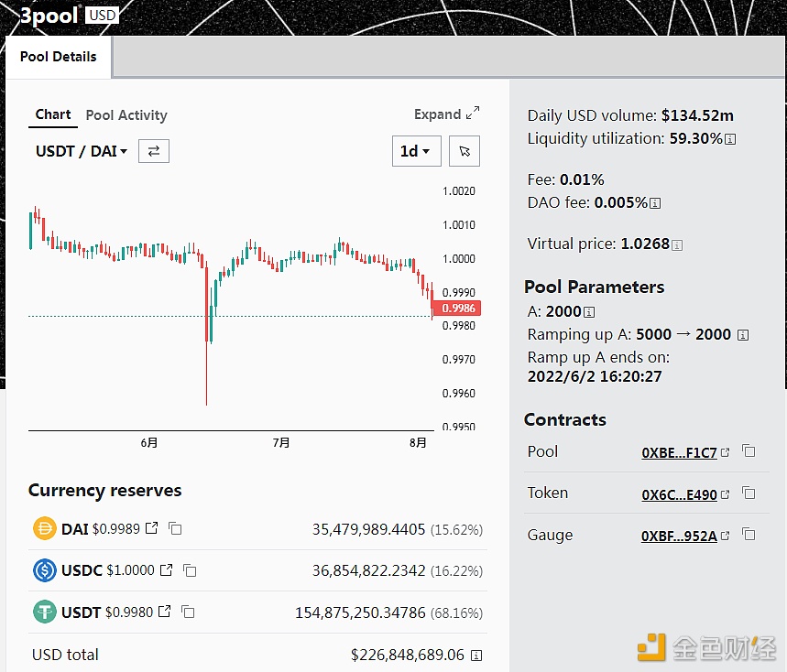Viewport: 787px width, 672px height.
Task: Show the USD total info tooltip
Action: (476, 656)
